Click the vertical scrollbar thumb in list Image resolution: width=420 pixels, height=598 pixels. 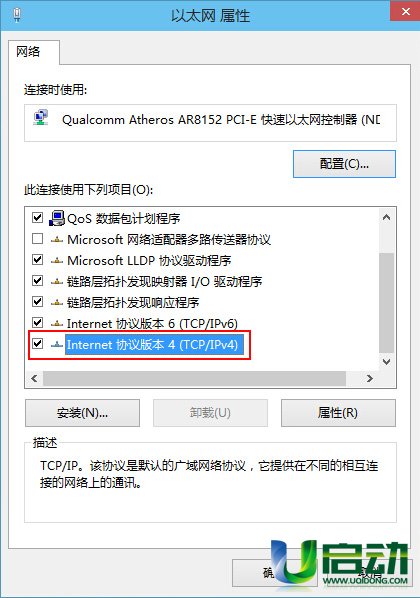386,302
